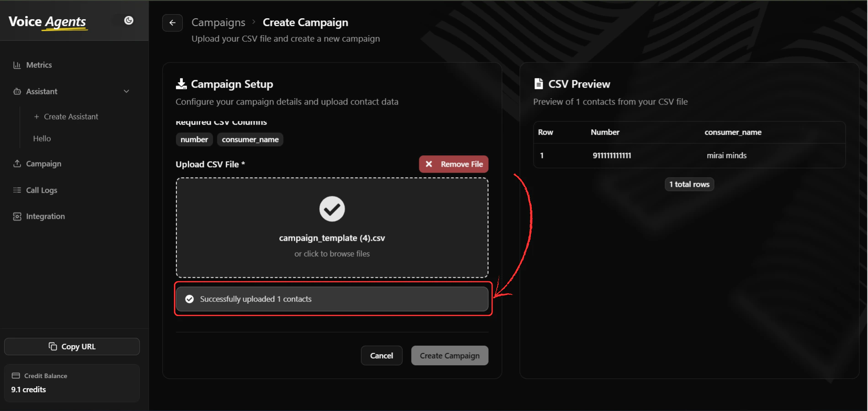Click the X icon on Remove File
868x411 pixels.
pos(428,164)
